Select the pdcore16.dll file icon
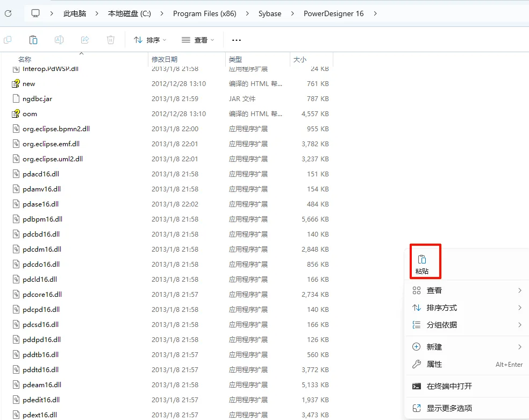This screenshot has width=529, height=420. [x=16, y=295]
